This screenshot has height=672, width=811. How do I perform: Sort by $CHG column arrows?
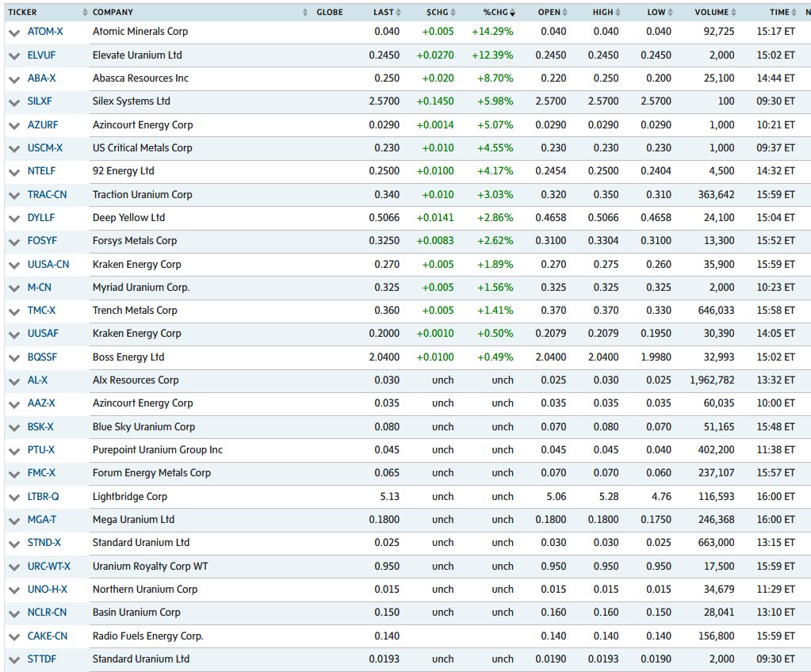coord(453,13)
